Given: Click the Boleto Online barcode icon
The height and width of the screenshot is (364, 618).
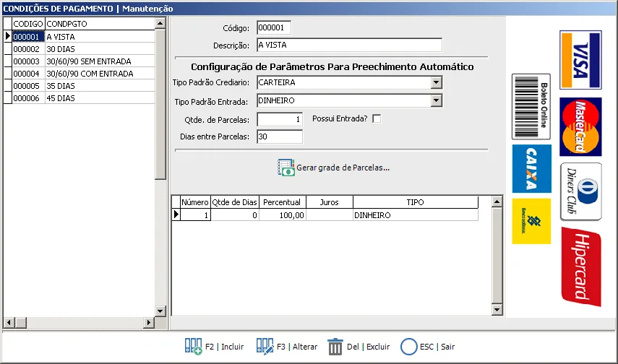Looking at the screenshot, I should (531, 107).
